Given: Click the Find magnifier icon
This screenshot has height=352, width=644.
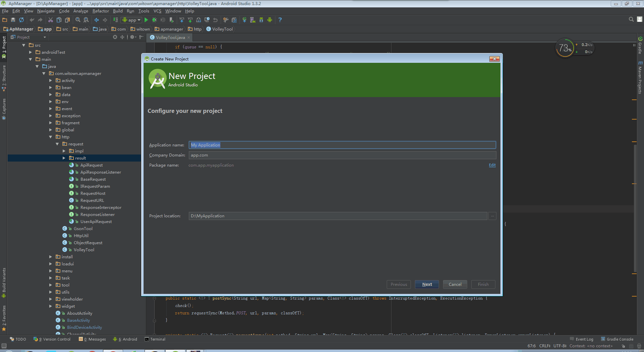Looking at the screenshot, I should point(78,20).
